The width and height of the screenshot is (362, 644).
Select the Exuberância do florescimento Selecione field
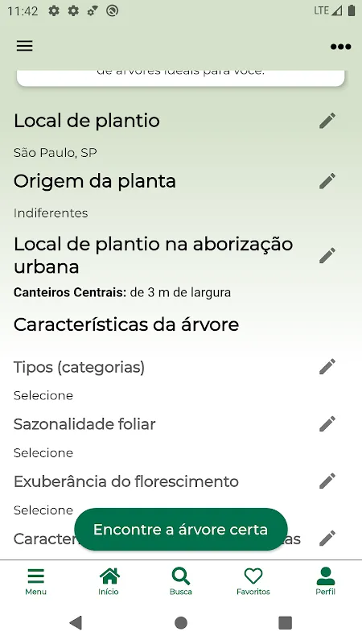pos(43,510)
